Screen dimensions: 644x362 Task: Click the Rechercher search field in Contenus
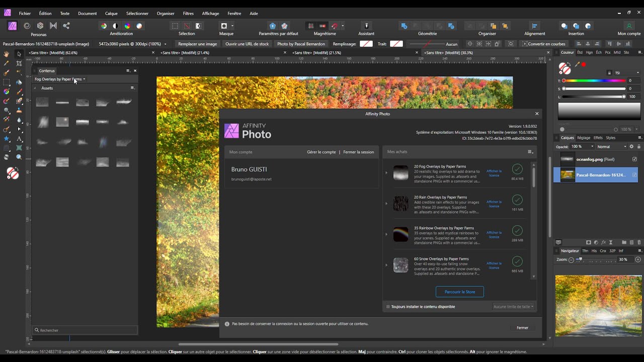pyautogui.click(x=85, y=330)
